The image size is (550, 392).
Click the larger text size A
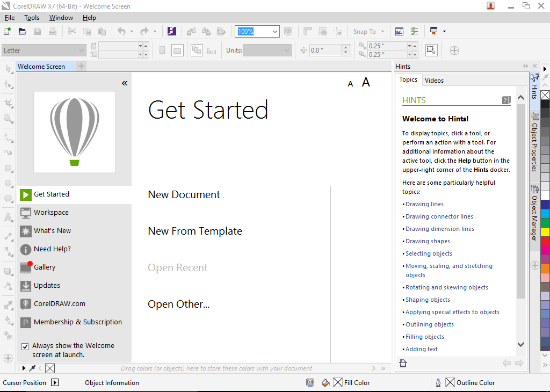coord(366,82)
